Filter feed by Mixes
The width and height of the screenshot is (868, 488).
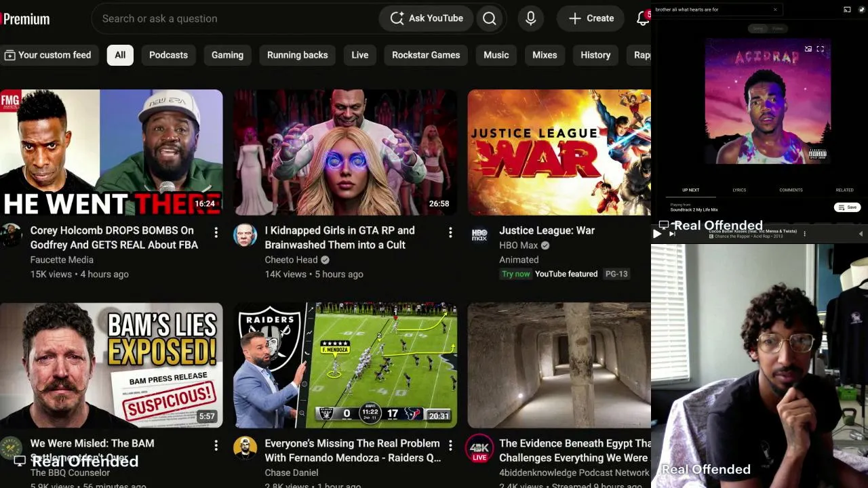[545, 55]
